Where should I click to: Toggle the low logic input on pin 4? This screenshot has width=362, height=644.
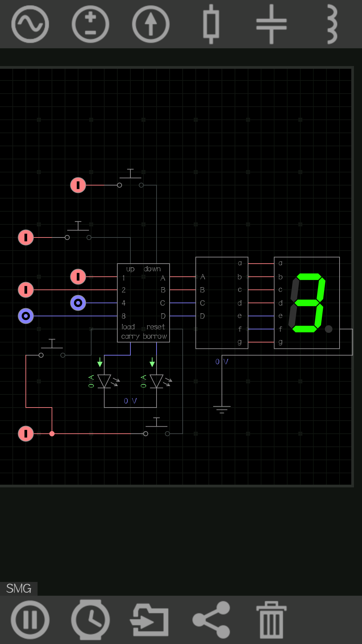coord(78,303)
